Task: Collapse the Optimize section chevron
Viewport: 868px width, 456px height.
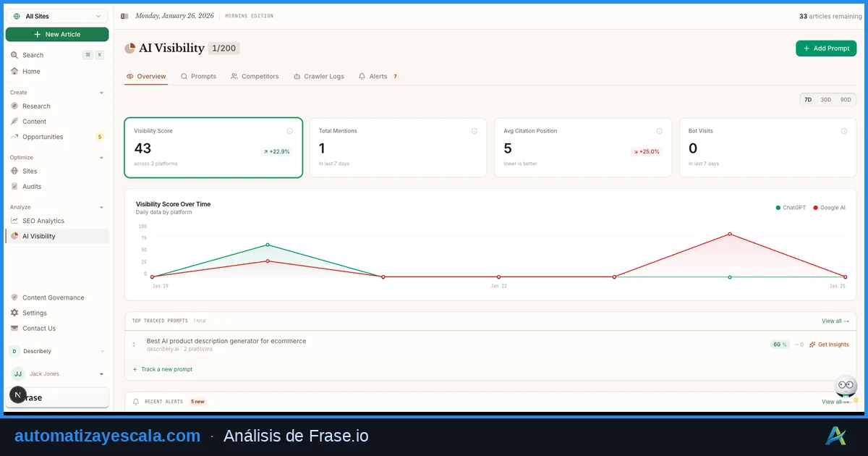Action: [x=101, y=158]
